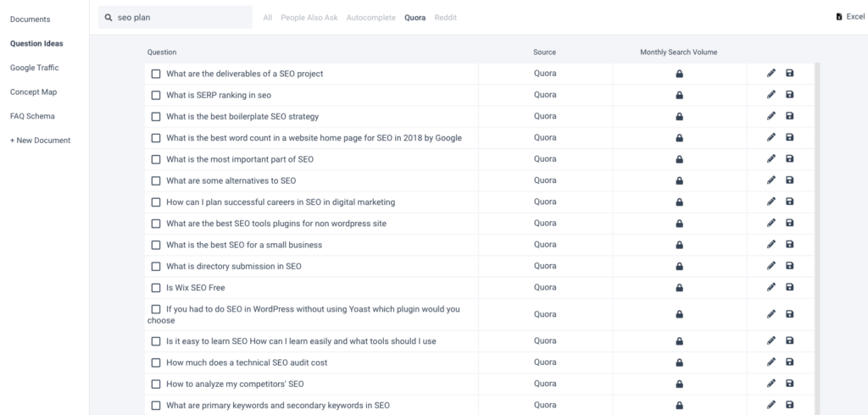The height and width of the screenshot is (415, 868).
Task: Tick checkbox for 'What is the best SEO for a small business'
Action: click(156, 245)
